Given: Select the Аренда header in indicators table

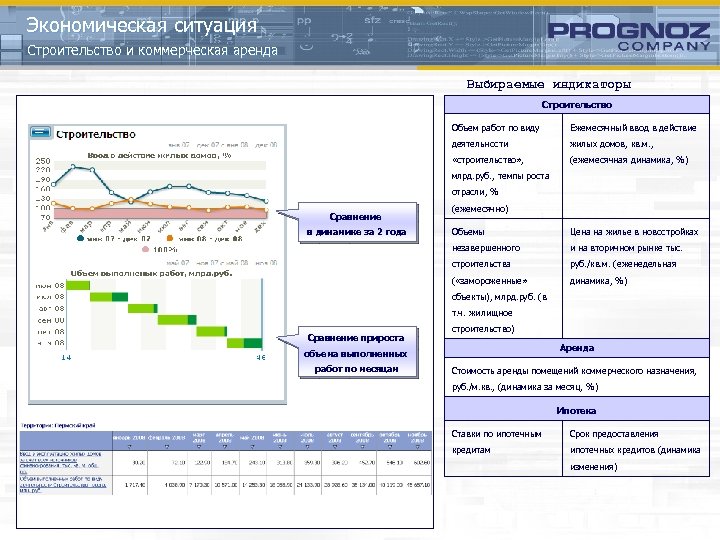Looking at the screenshot, I should coord(577,348).
